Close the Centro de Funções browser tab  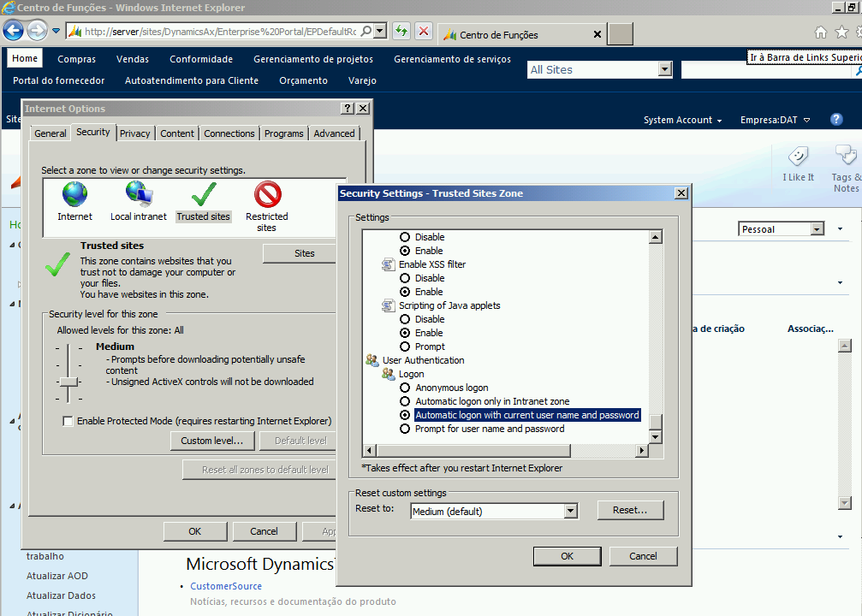click(x=597, y=34)
